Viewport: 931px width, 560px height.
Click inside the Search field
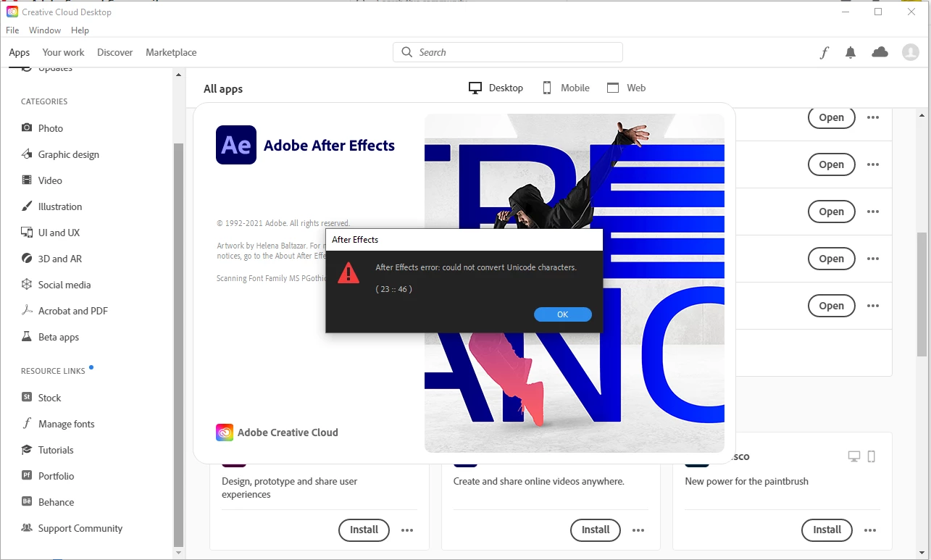click(x=508, y=52)
